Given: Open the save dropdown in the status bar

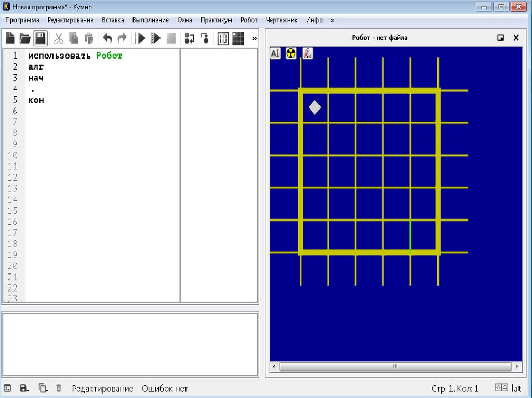Looking at the screenshot, I should (24, 388).
